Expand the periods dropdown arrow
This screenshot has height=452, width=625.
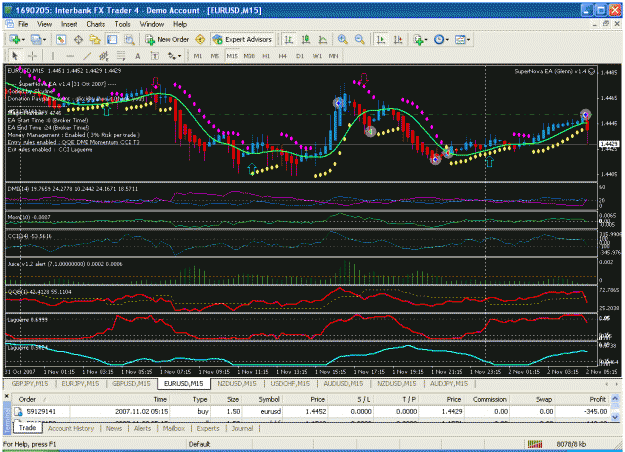(447, 40)
